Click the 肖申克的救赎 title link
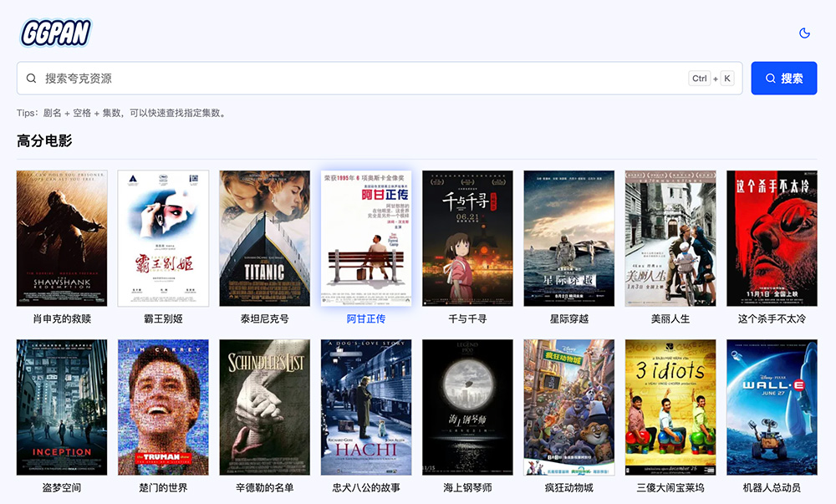 pos(62,318)
